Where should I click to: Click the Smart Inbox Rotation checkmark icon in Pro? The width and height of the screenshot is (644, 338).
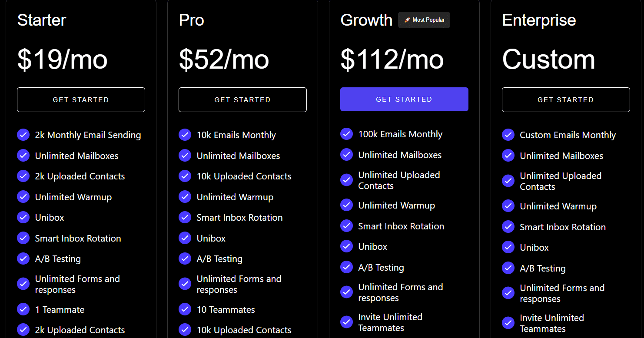point(185,217)
